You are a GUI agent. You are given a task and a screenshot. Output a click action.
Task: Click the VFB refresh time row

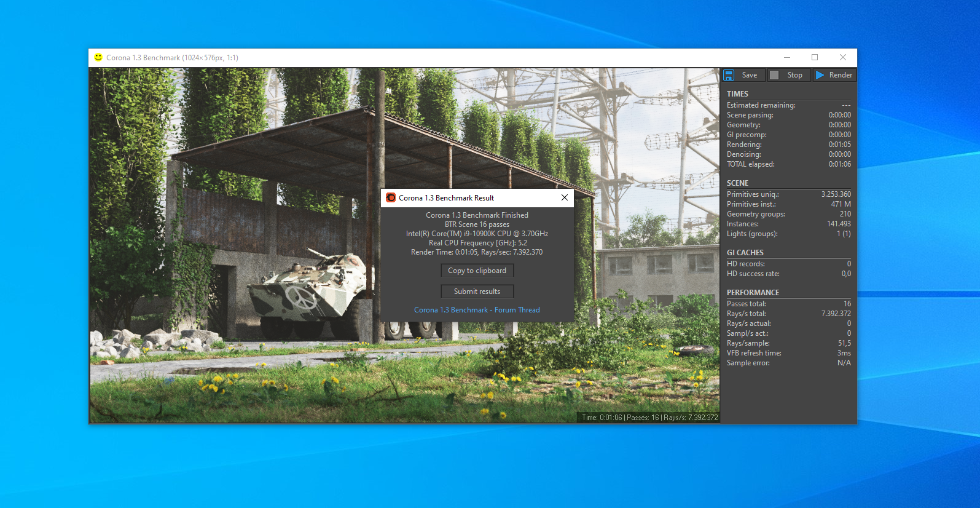coord(789,353)
